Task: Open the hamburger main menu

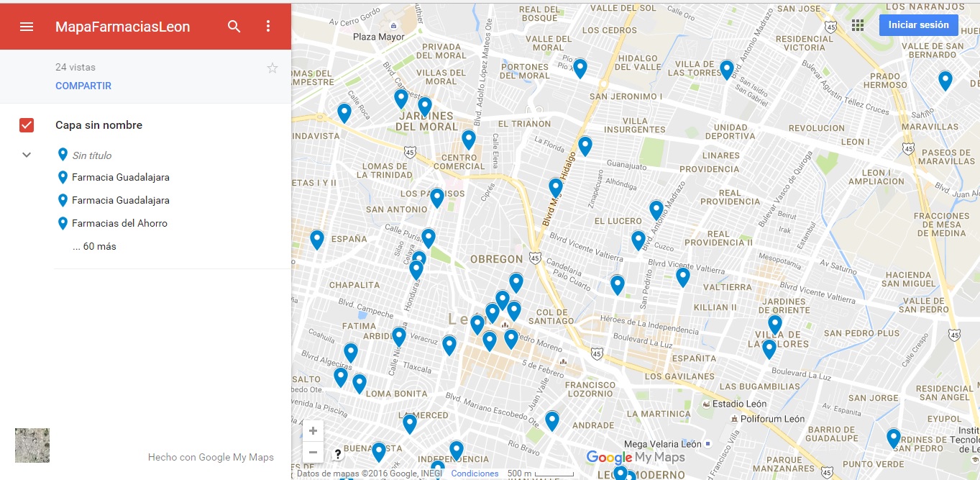Action: click(x=27, y=27)
